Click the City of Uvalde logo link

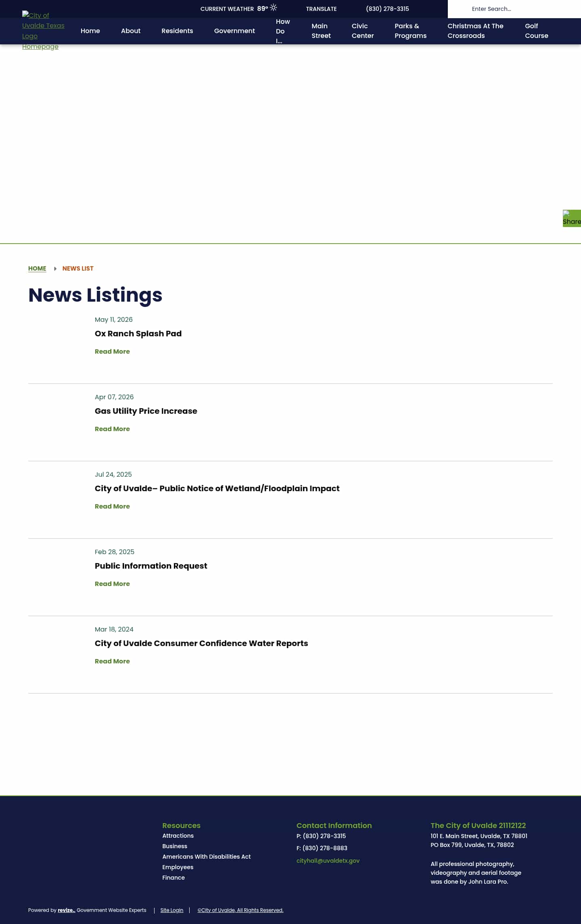[43, 31]
